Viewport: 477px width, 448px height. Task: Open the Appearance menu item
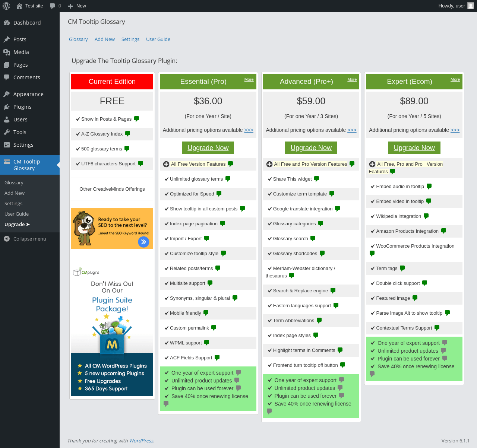pyautogui.click(x=30, y=94)
